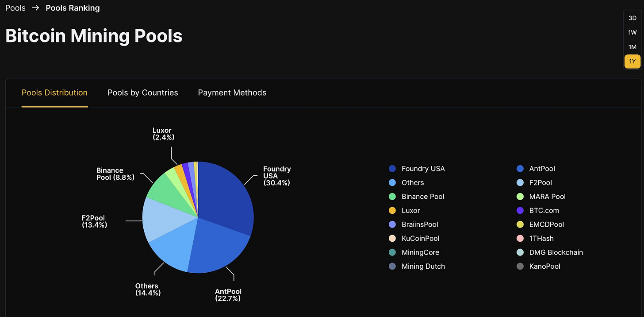Image resolution: width=644 pixels, height=317 pixels.
Task: Click the KanoPool legend label
Action: coord(545,266)
